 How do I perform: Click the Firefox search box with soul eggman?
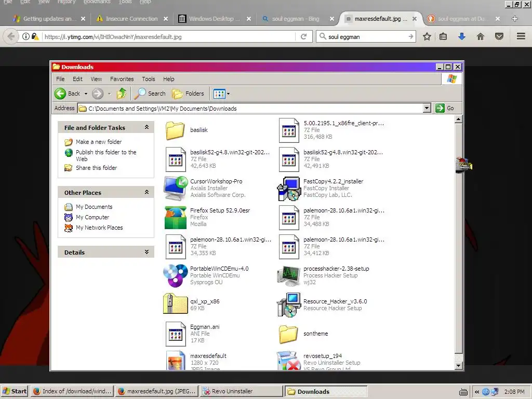[366, 37]
